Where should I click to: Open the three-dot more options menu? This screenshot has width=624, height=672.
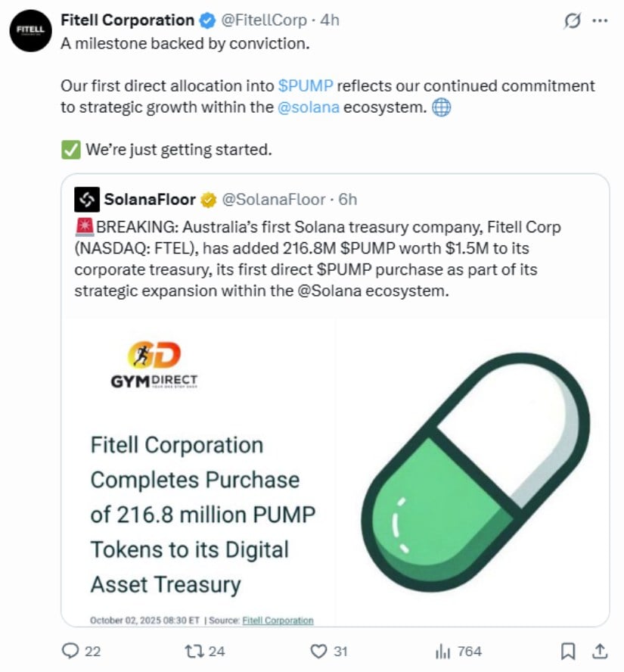(600, 21)
